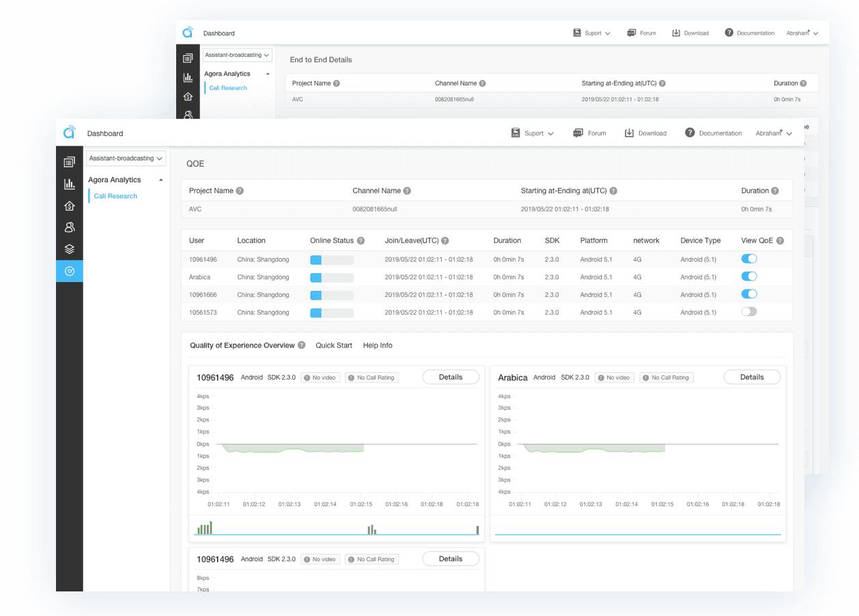Click the help icon next to Duration
This screenshot has height=616, width=859.
click(774, 191)
